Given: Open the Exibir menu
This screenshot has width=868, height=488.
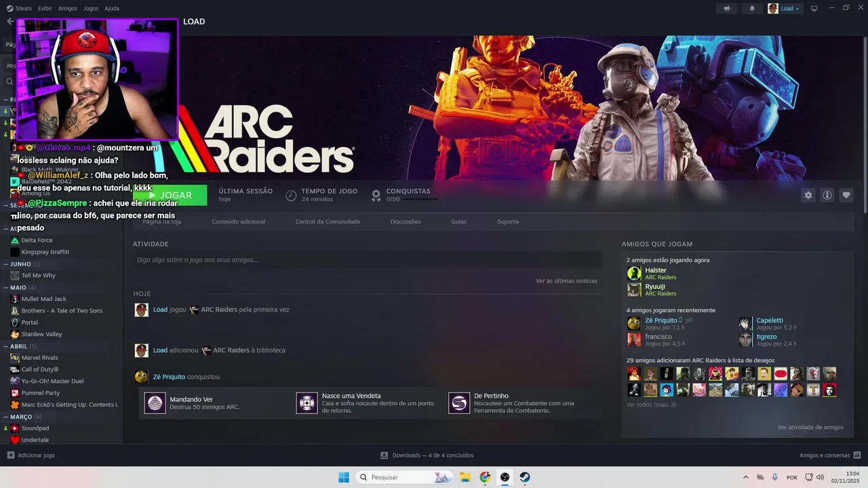Looking at the screenshot, I should (45, 9).
